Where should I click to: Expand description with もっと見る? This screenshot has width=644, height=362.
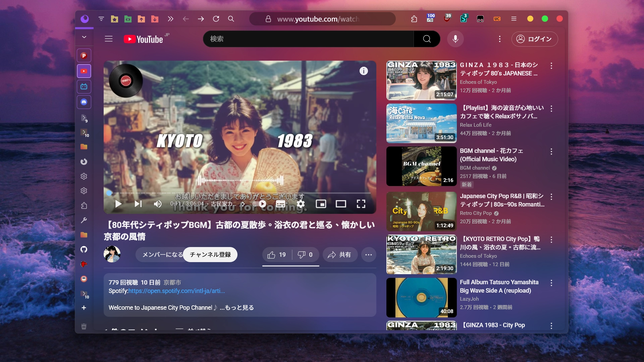click(239, 308)
